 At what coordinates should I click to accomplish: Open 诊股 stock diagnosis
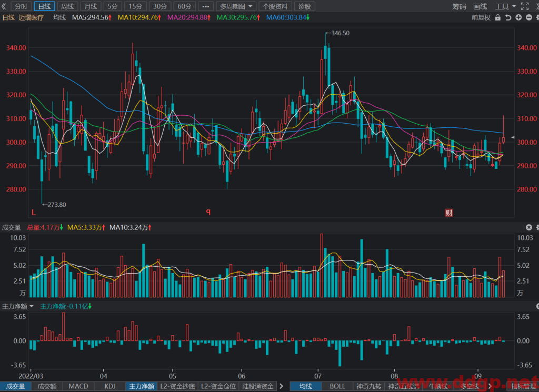pos(304,6)
